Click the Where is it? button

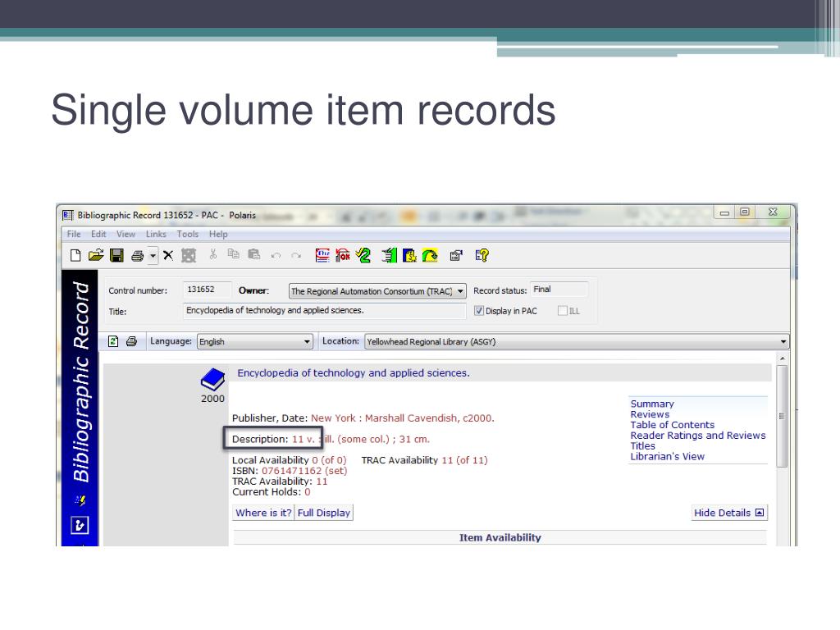click(263, 513)
